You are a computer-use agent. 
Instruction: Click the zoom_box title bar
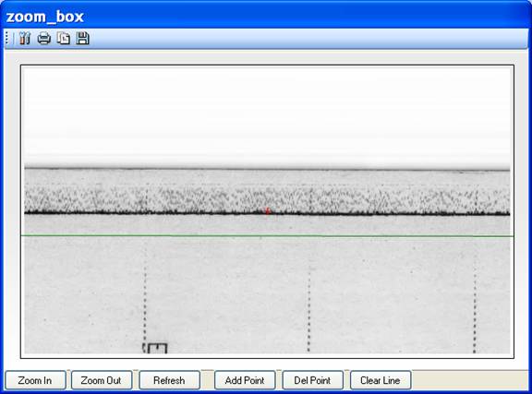(x=266, y=17)
